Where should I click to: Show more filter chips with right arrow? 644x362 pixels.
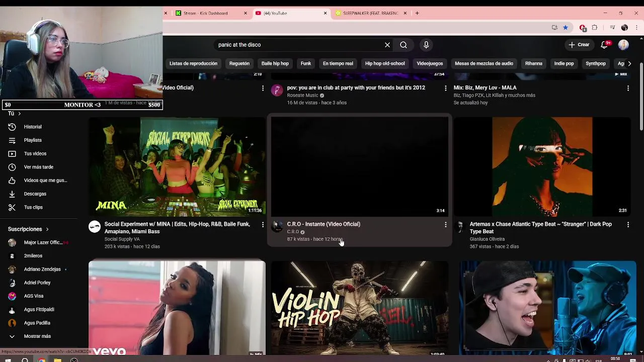(629, 63)
